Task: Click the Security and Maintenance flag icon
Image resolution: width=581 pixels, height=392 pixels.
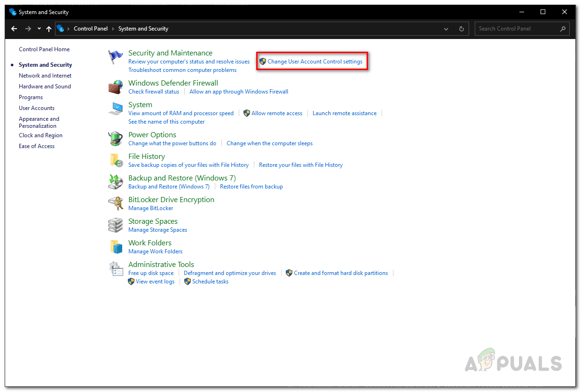Action: click(x=116, y=57)
